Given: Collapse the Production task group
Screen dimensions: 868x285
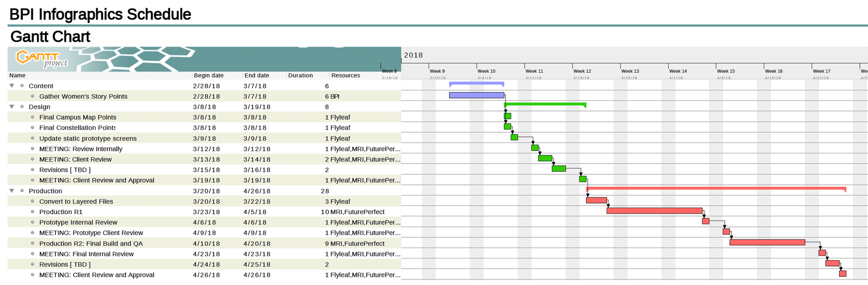Looking at the screenshot, I should click(x=12, y=191).
